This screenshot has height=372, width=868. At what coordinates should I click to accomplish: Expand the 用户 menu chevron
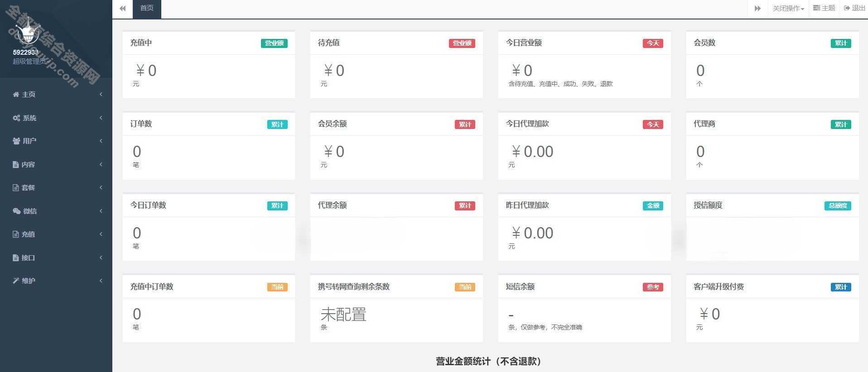click(101, 141)
